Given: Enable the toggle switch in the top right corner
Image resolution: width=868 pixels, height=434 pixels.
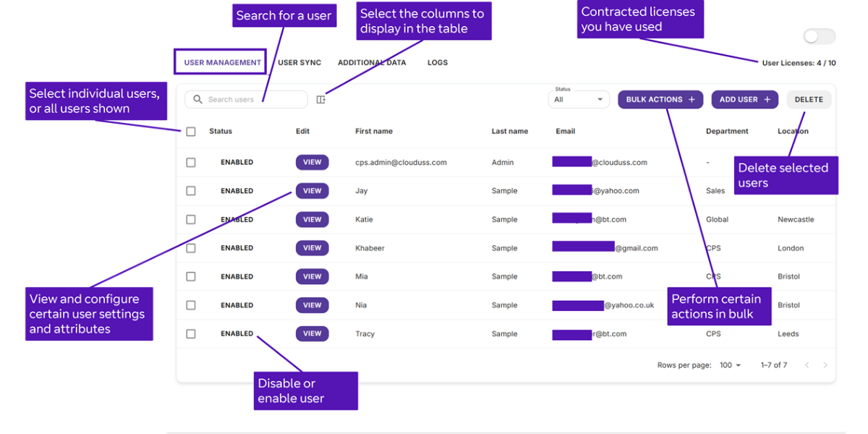Looking at the screenshot, I should 819,36.
